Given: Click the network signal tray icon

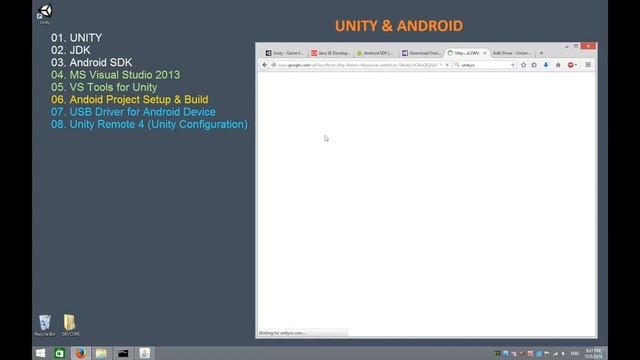Looking at the screenshot, I should pos(555,353).
